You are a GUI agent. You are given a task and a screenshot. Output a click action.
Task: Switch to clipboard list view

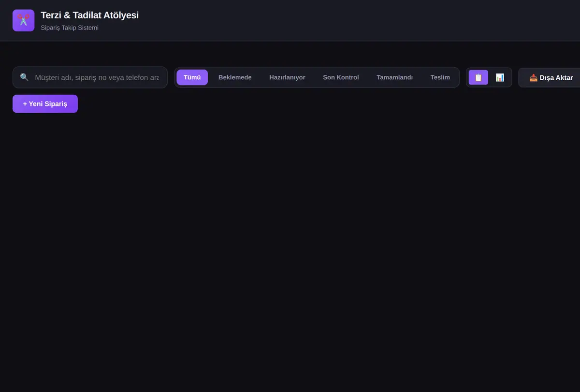click(478, 77)
